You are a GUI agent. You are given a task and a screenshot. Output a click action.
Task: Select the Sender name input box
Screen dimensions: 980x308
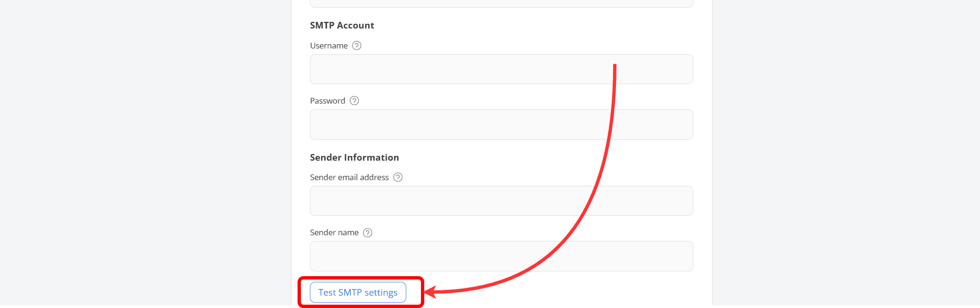(x=501, y=256)
